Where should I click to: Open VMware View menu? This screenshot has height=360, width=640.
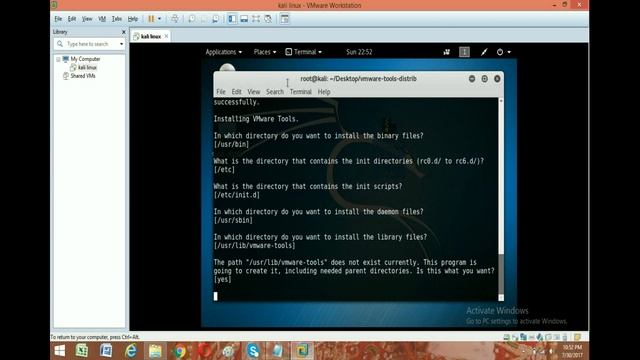(x=87, y=19)
